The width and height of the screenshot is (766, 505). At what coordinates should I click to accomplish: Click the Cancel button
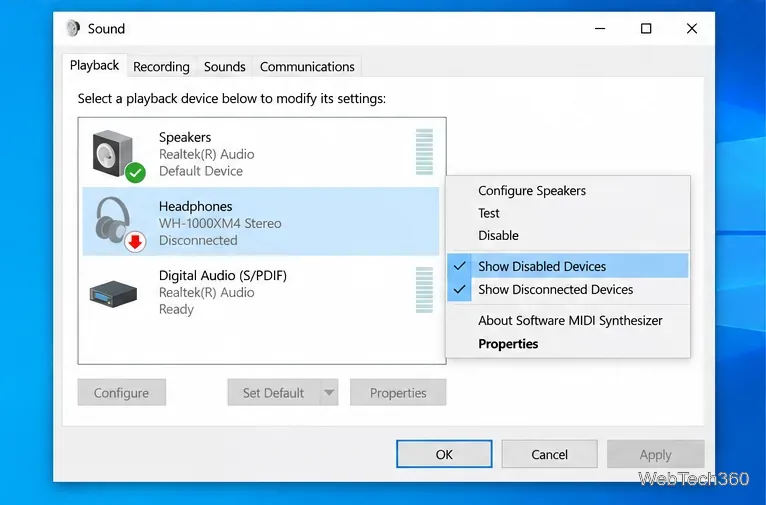(x=550, y=454)
